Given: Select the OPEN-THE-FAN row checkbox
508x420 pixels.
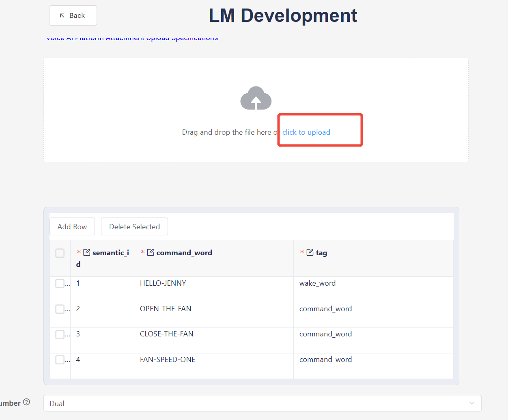Looking at the screenshot, I should tap(60, 309).
